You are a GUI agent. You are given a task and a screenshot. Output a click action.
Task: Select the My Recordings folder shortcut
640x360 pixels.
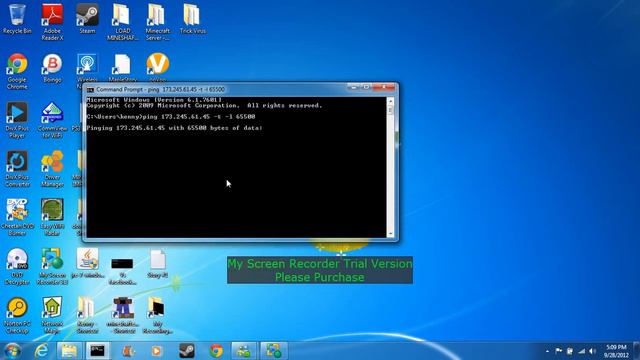click(x=158, y=316)
